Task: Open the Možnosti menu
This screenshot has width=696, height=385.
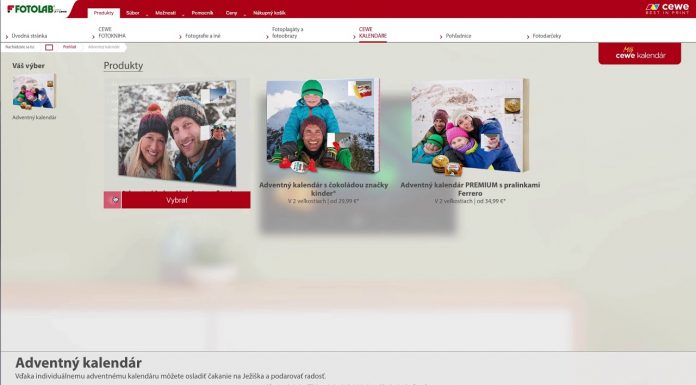Action: click(x=165, y=13)
